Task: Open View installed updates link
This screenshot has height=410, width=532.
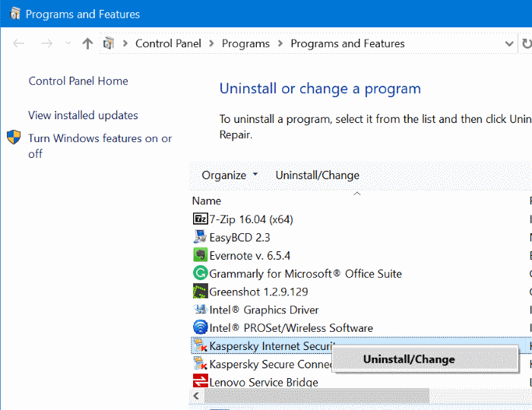Action: 83,115
